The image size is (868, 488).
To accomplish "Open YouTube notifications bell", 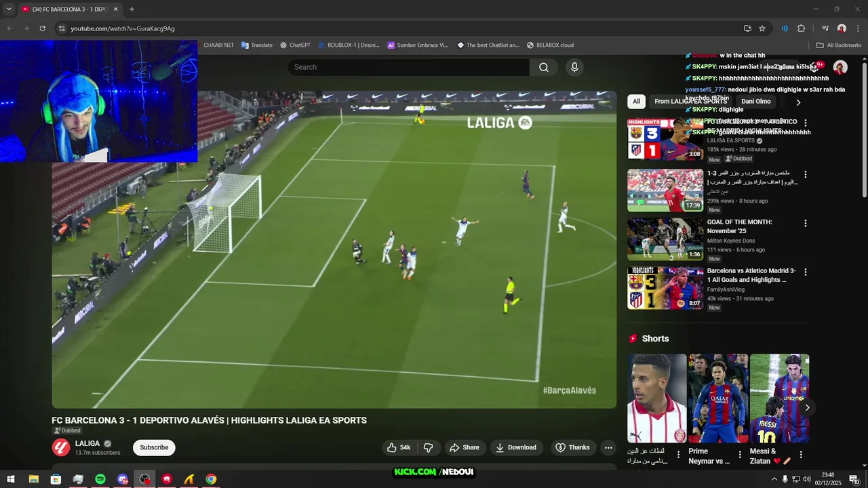I will [x=814, y=67].
